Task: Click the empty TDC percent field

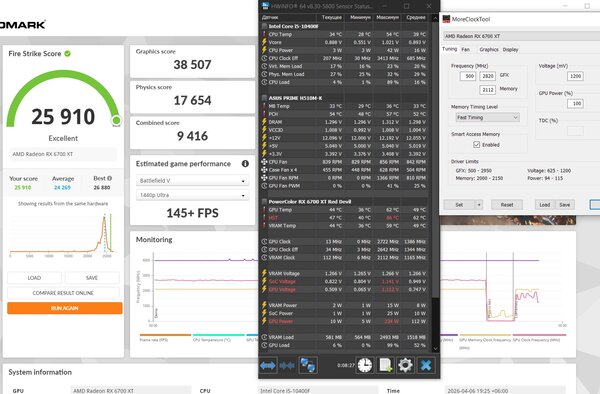Action: click(x=575, y=131)
